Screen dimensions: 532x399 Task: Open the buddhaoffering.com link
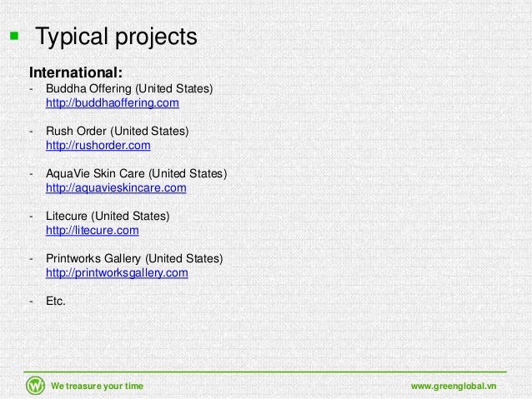[x=113, y=102]
